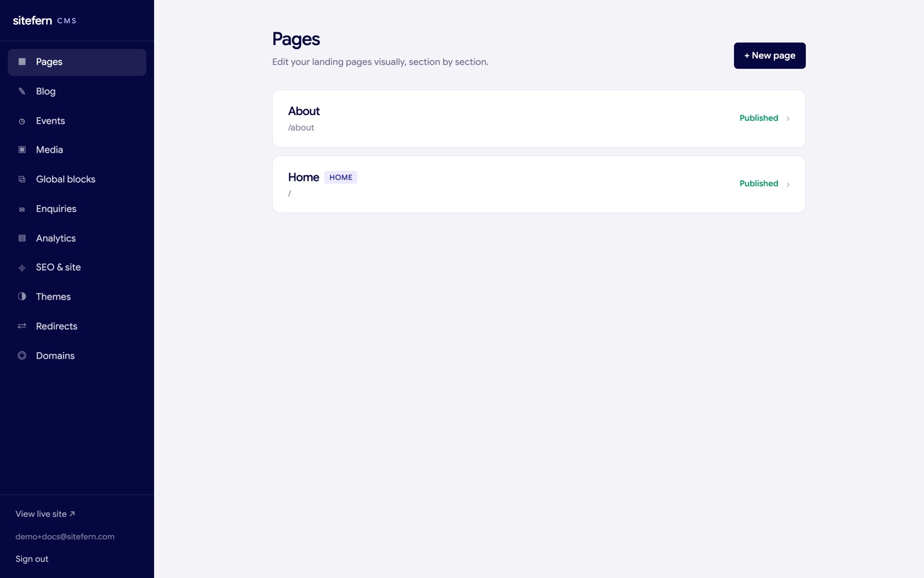Open the Home page title
Screen dimensions: 924x578
[x=304, y=177]
